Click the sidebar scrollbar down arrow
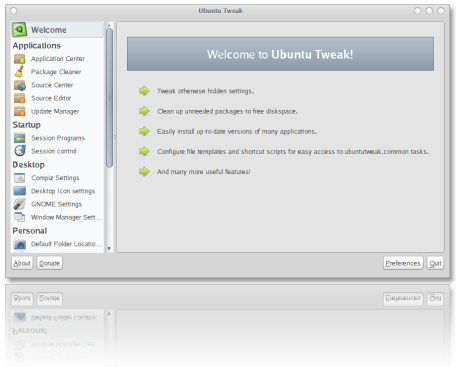The image size is (456, 367). pyautogui.click(x=109, y=248)
